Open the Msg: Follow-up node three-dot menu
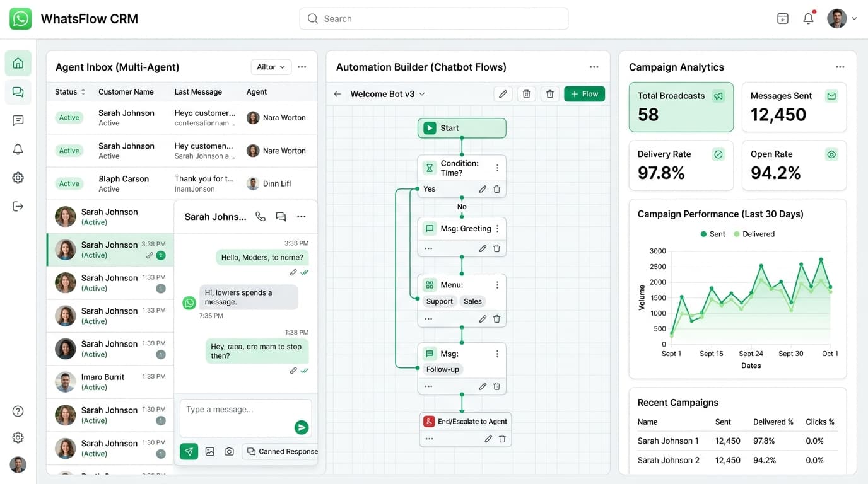868x484 pixels. (497, 354)
